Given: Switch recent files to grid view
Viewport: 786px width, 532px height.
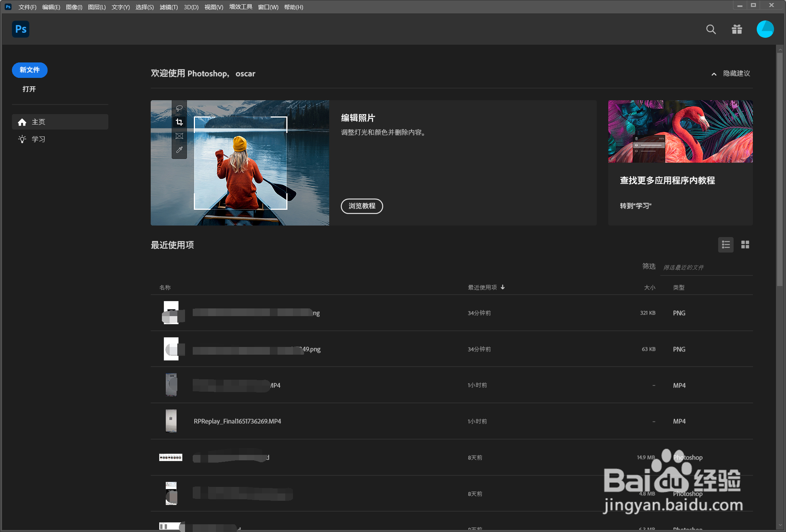Looking at the screenshot, I should click(x=745, y=245).
